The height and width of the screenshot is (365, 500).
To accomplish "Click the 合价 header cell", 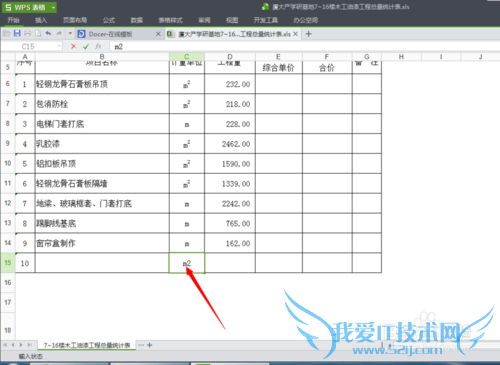I will coord(327,67).
